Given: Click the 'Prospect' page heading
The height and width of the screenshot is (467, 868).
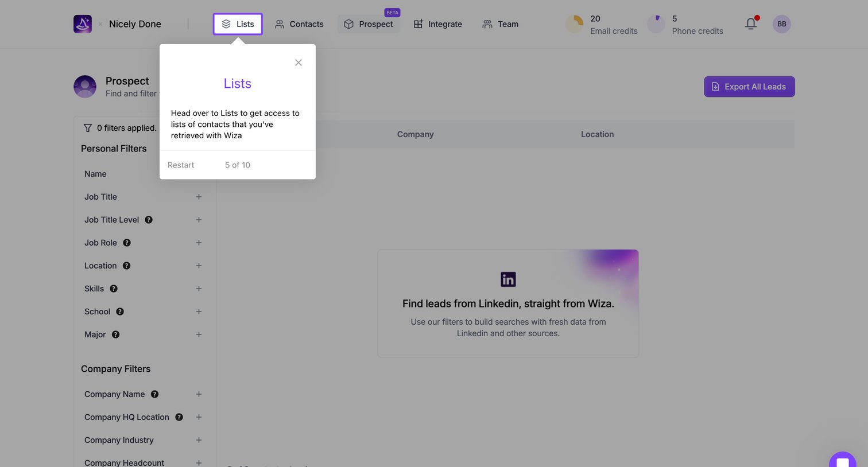Looking at the screenshot, I should 127,81.
